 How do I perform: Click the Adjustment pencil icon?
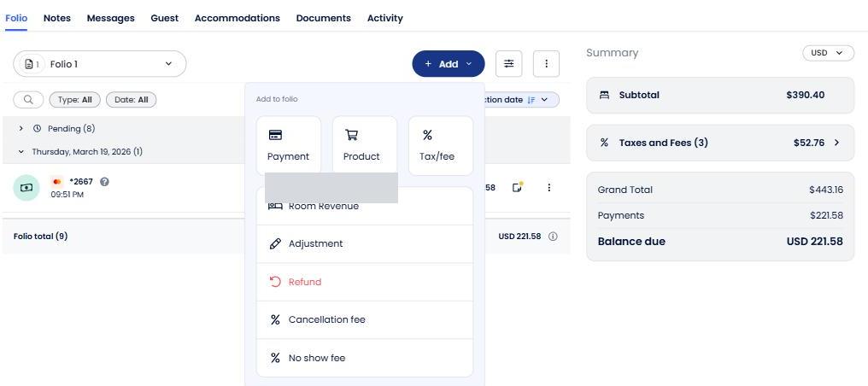(x=275, y=244)
